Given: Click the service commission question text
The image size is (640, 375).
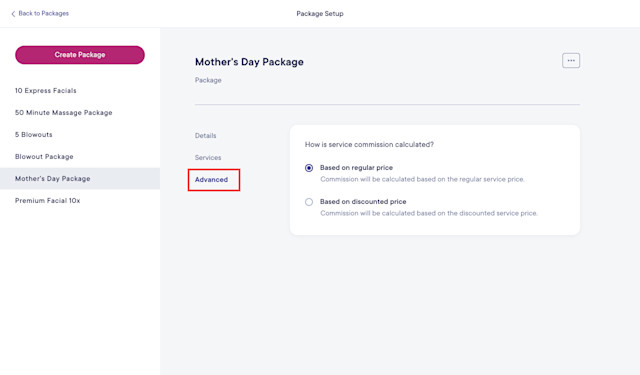Looking at the screenshot, I should (x=369, y=144).
